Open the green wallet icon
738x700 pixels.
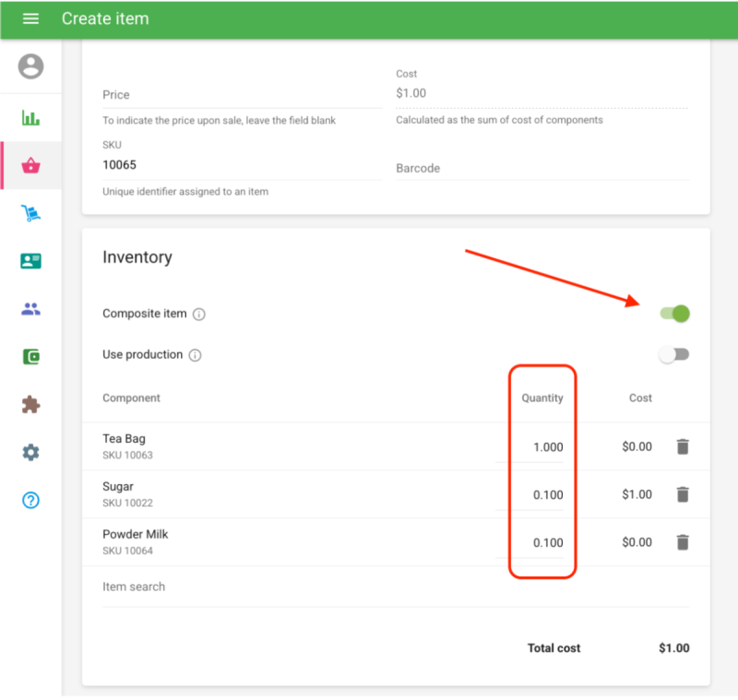tap(31, 357)
